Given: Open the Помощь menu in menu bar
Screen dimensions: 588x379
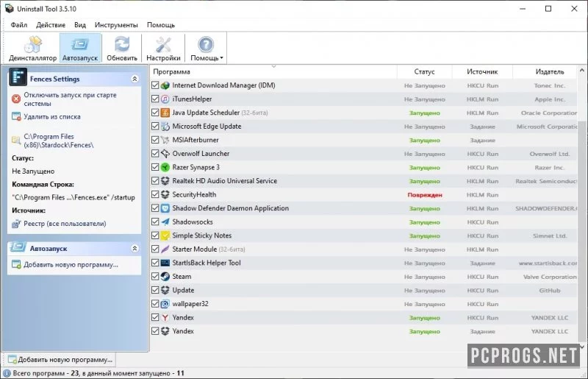Looking at the screenshot, I should (x=161, y=25).
